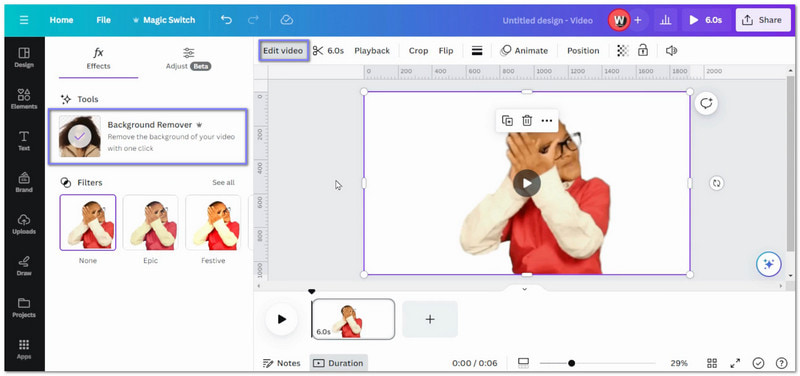Click Flip in the toolbar

pyautogui.click(x=446, y=51)
